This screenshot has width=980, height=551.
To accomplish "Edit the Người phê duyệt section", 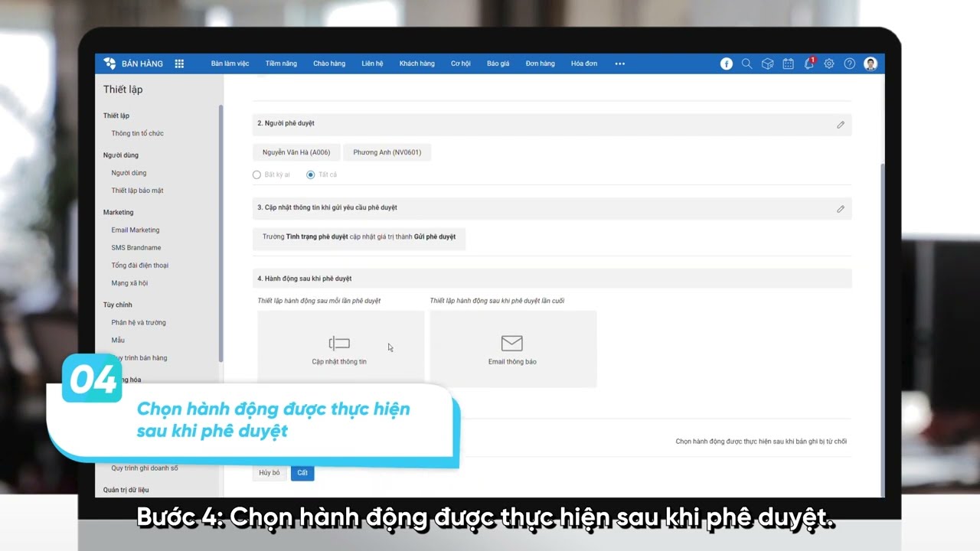I will point(841,125).
